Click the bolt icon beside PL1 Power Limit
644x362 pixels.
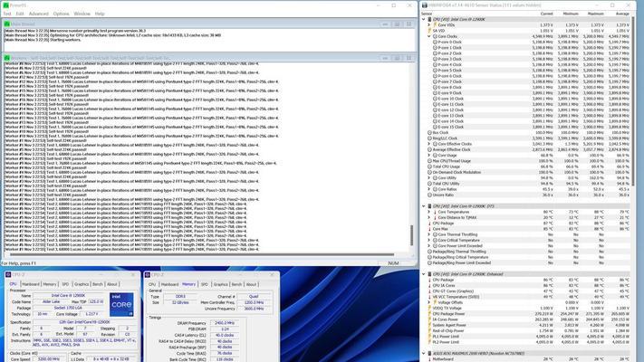tap(429, 336)
